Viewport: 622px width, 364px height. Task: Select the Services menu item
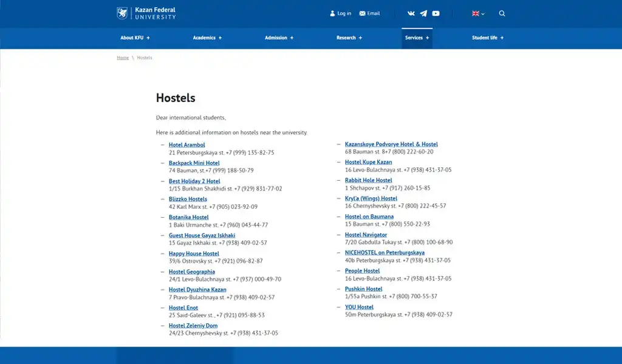[417, 38]
